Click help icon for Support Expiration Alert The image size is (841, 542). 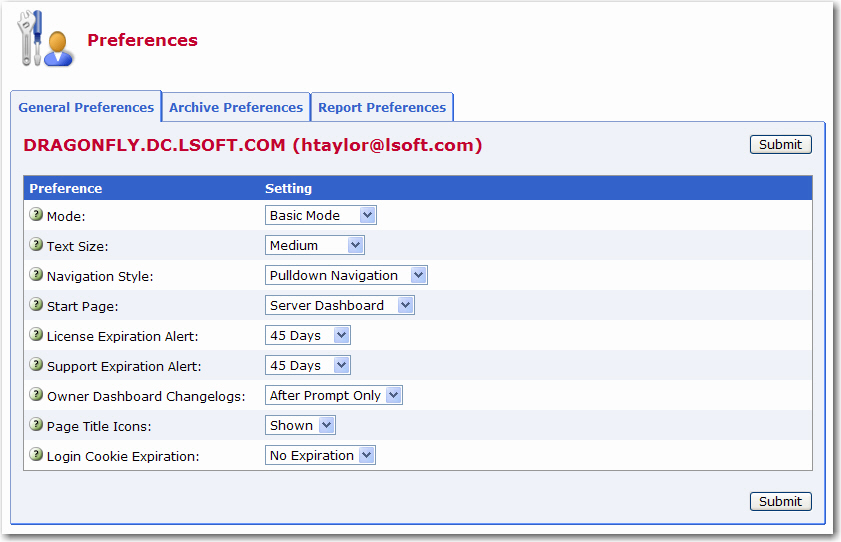(36, 365)
